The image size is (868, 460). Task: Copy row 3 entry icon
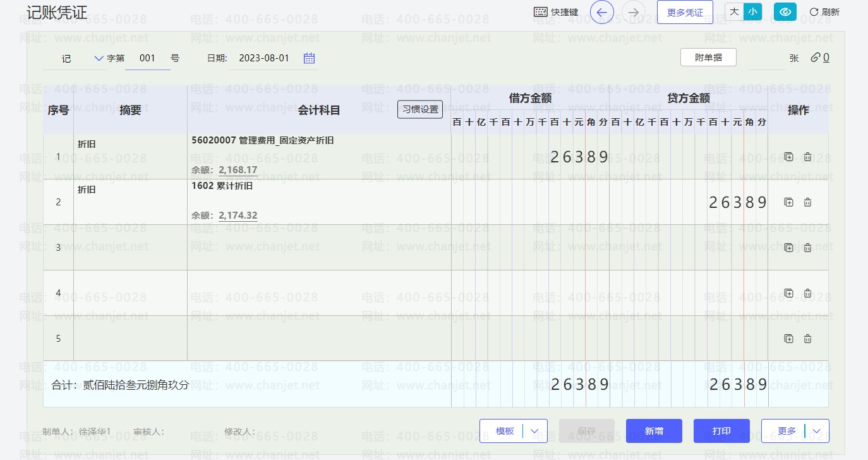(x=788, y=248)
